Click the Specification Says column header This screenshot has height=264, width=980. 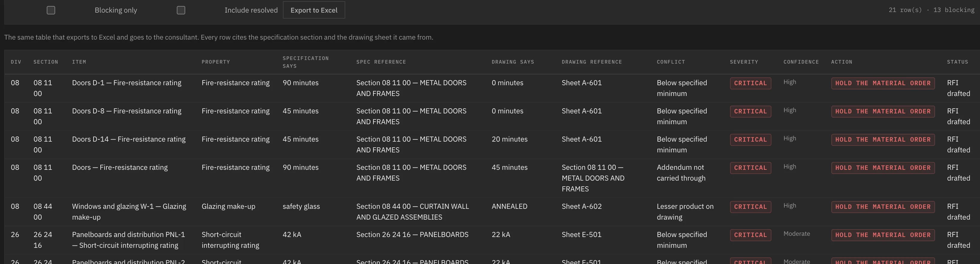[305, 62]
